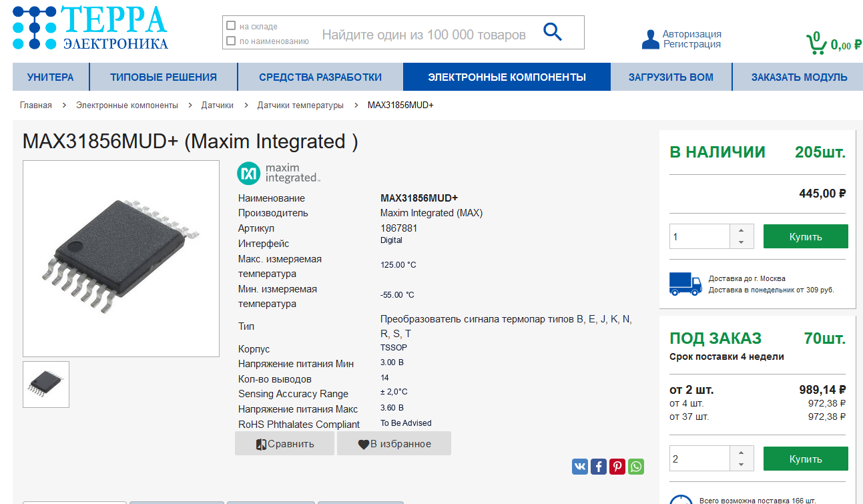This screenshot has height=504, width=863.
Task: Focus the product search input field
Action: 424,35
